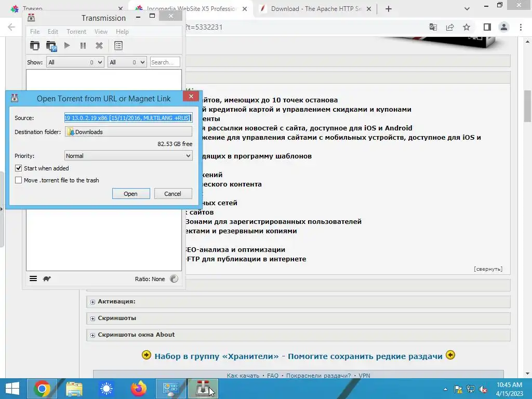Expand the Активация section
The image size is (532, 399).
(92, 302)
